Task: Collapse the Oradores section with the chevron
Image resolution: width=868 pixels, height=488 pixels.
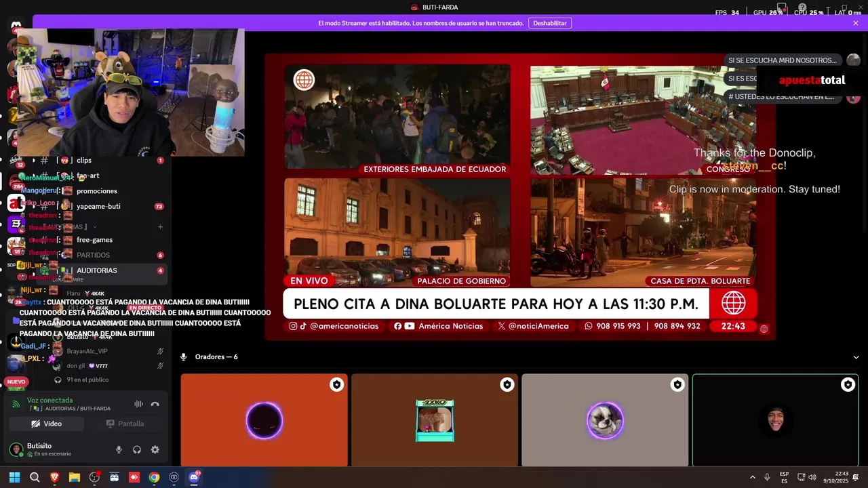Action: pyautogui.click(x=856, y=357)
